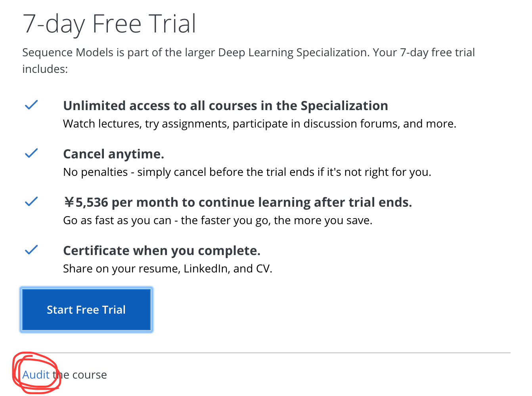Click the horizontal divider above Audit
Viewport: 532px width, 396px height.
[x=277, y=352]
